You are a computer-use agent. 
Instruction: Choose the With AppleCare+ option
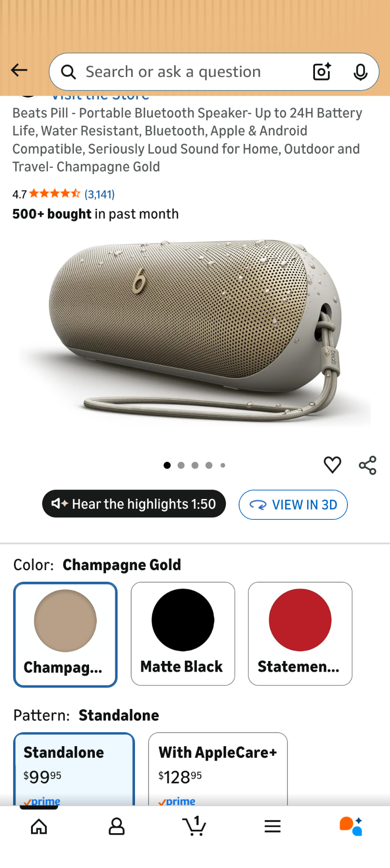click(x=218, y=769)
